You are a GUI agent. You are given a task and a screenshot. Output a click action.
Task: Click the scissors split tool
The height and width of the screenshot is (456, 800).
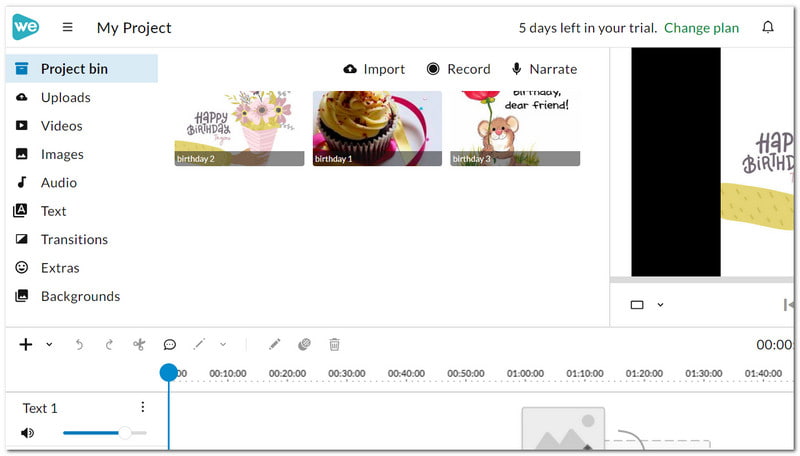(139, 345)
